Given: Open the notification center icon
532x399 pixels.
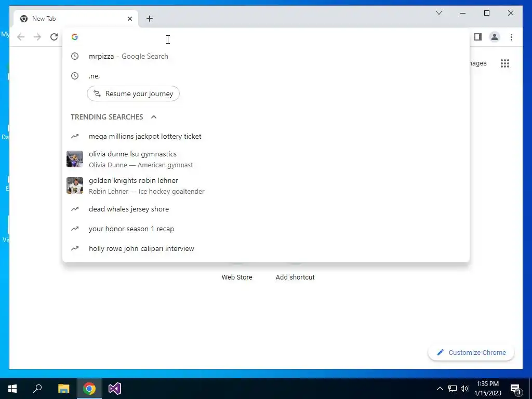Looking at the screenshot, I should pyautogui.click(x=516, y=389).
